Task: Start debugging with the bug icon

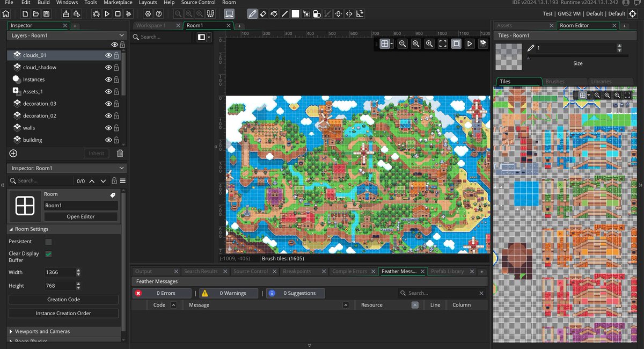Action: (96, 13)
